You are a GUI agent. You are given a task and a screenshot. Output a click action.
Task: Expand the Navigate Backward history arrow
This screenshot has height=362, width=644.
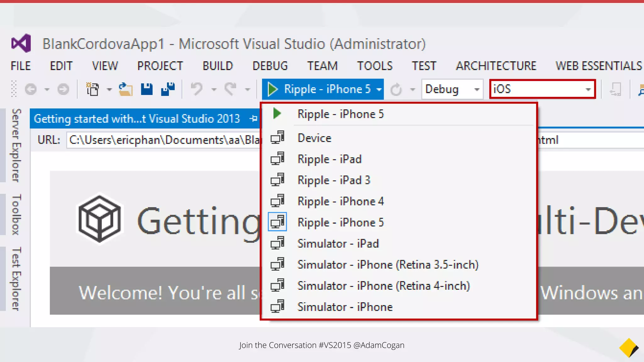[x=47, y=90]
